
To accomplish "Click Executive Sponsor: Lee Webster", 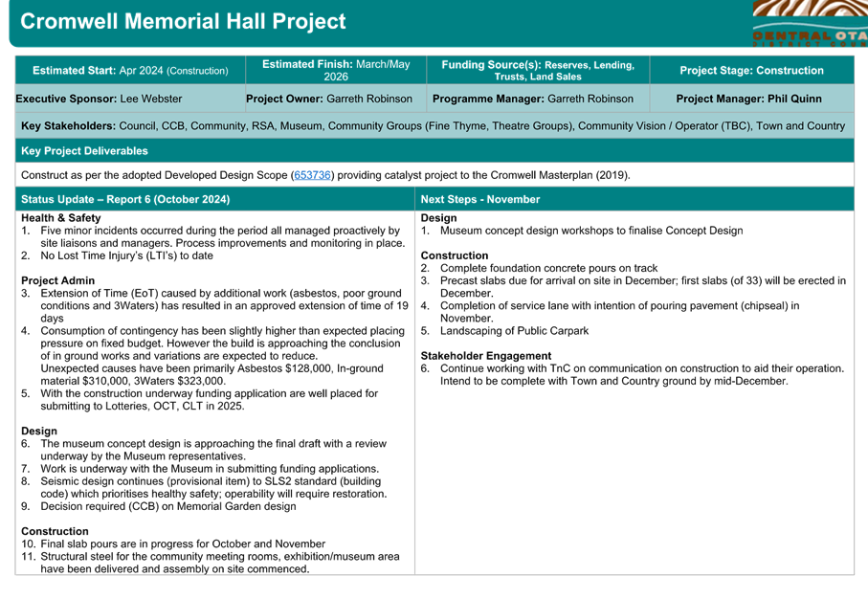I will (x=99, y=99).
